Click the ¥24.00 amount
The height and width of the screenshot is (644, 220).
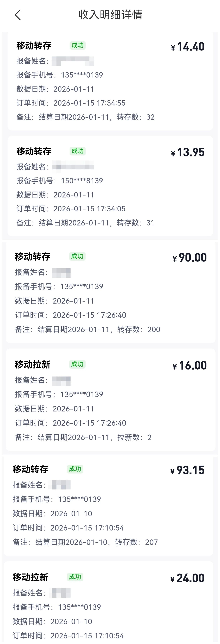[187, 578]
